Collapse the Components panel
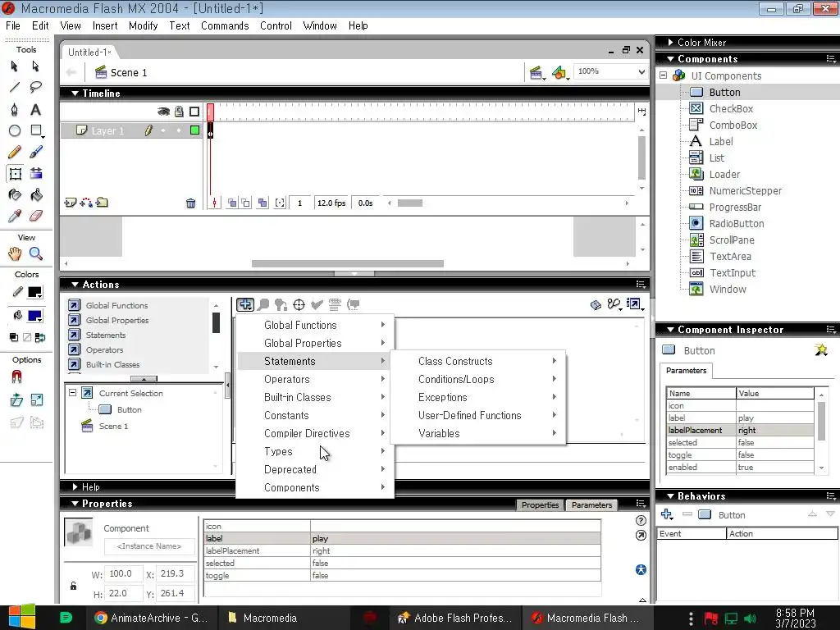840x630 pixels. click(x=670, y=59)
